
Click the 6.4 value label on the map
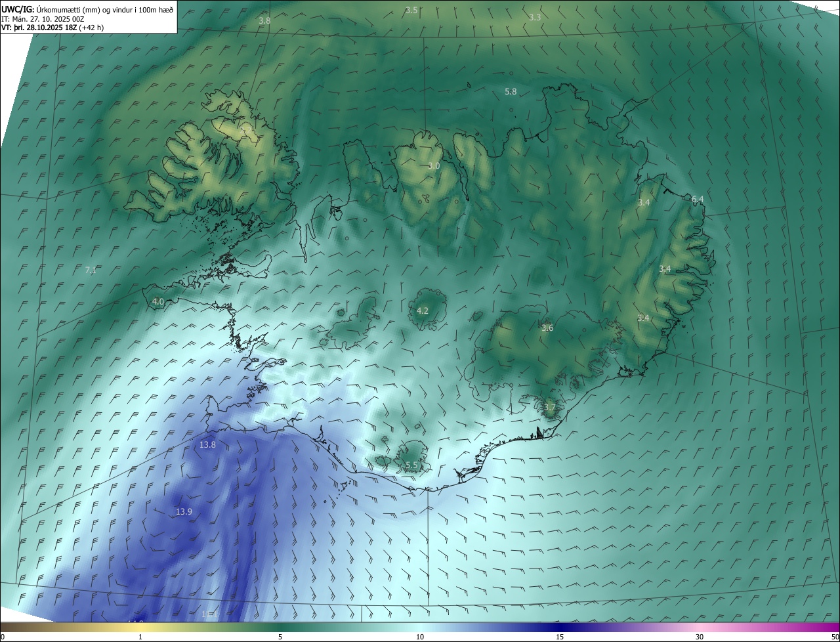tap(698, 199)
